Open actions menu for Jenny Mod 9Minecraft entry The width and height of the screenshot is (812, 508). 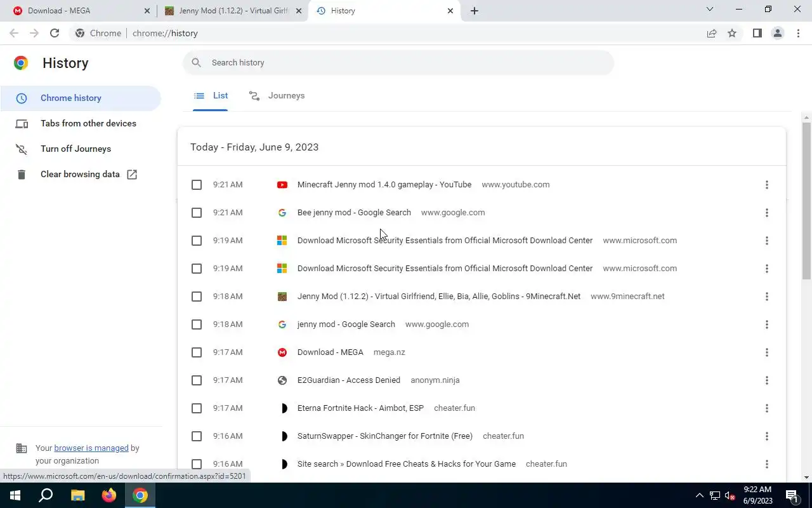[766, 297]
